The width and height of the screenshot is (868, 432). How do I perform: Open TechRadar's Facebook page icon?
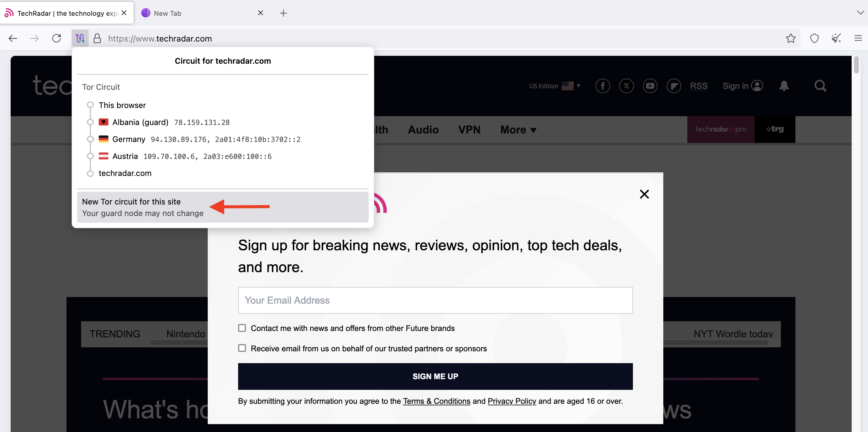point(603,86)
